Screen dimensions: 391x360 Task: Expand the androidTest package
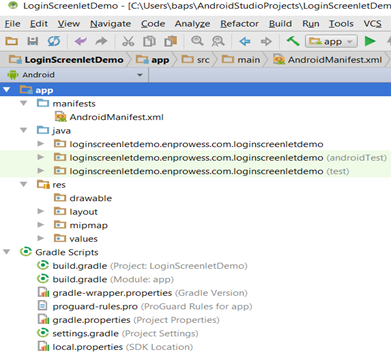41,158
